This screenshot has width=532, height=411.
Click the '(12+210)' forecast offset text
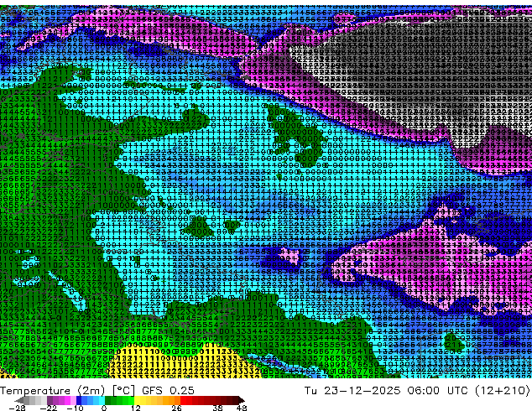(x=503, y=391)
